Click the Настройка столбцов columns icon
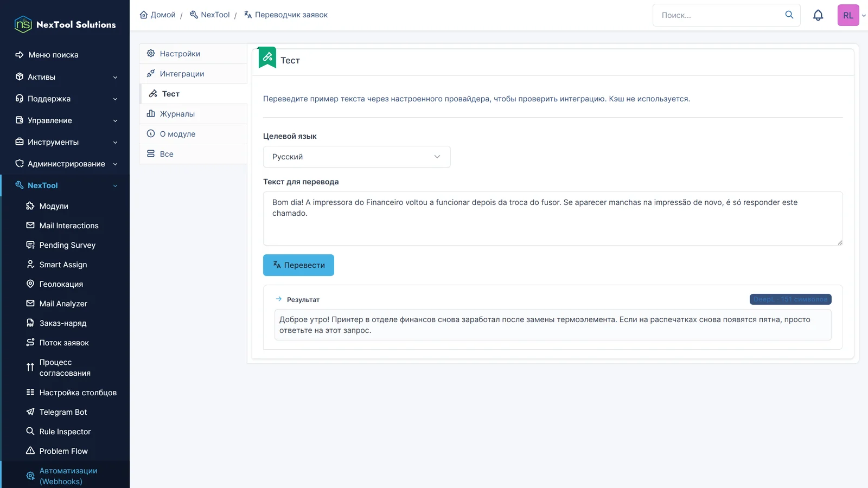 [30, 392]
